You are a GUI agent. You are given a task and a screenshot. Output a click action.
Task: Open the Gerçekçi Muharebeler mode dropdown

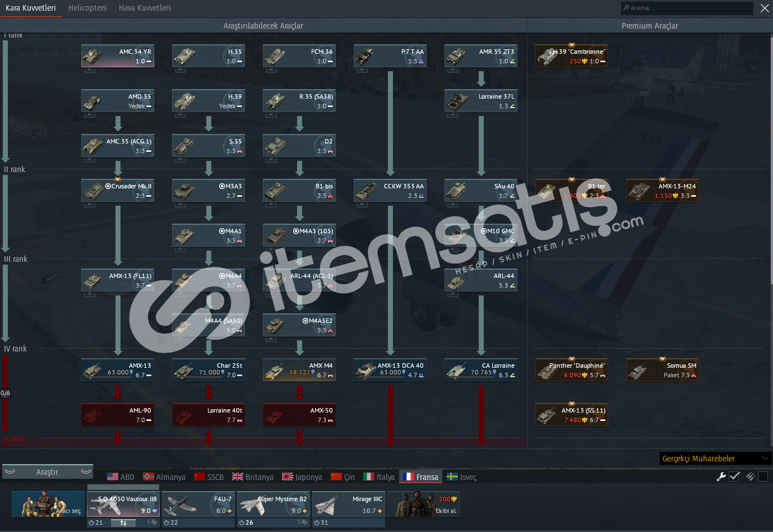tap(715, 459)
